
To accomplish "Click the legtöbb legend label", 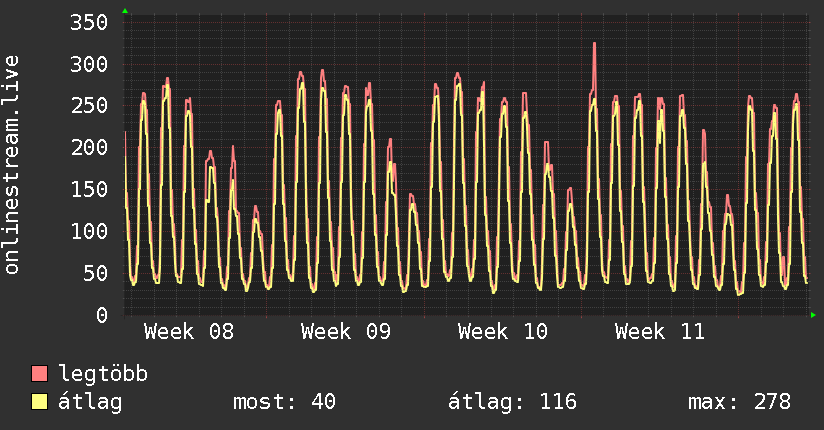I will pos(103,375).
